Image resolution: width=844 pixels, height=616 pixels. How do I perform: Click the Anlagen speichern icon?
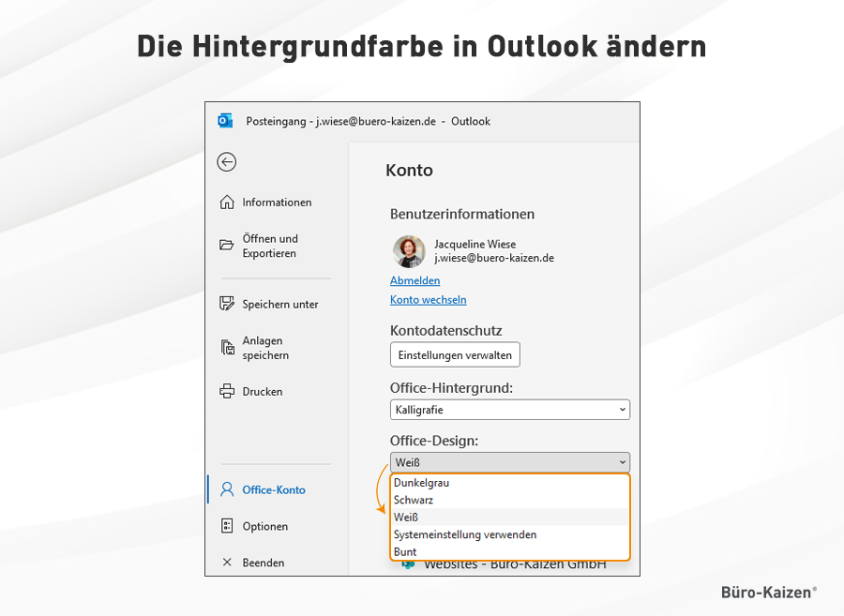(227, 348)
